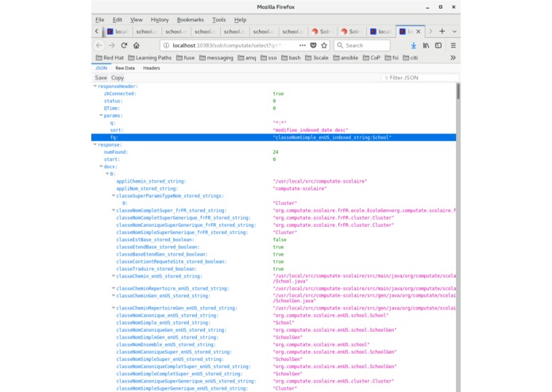Image resolution: width=552 pixels, height=392 pixels.
Task: Select the zkConnected row
Action: point(273,94)
